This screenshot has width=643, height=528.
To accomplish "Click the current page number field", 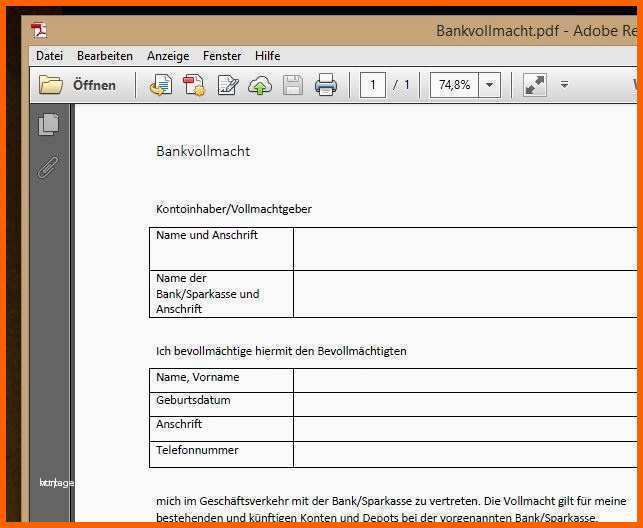I will coord(373,85).
